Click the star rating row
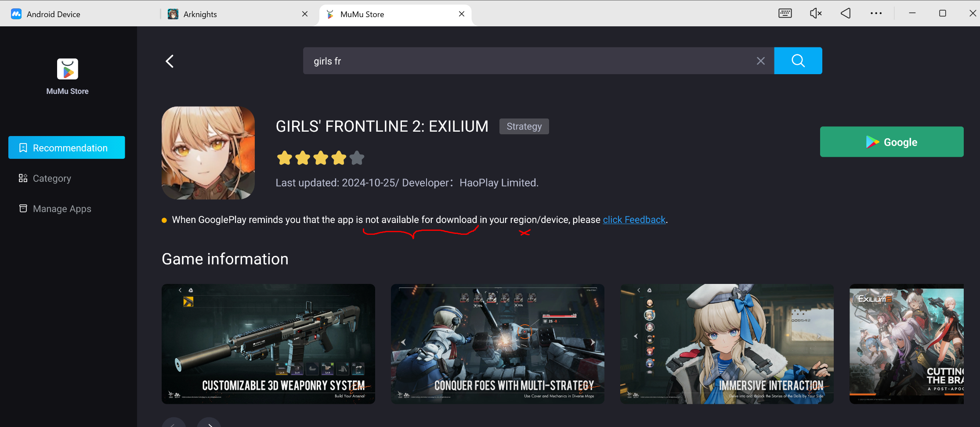This screenshot has height=427, width=980. (321, 158)
